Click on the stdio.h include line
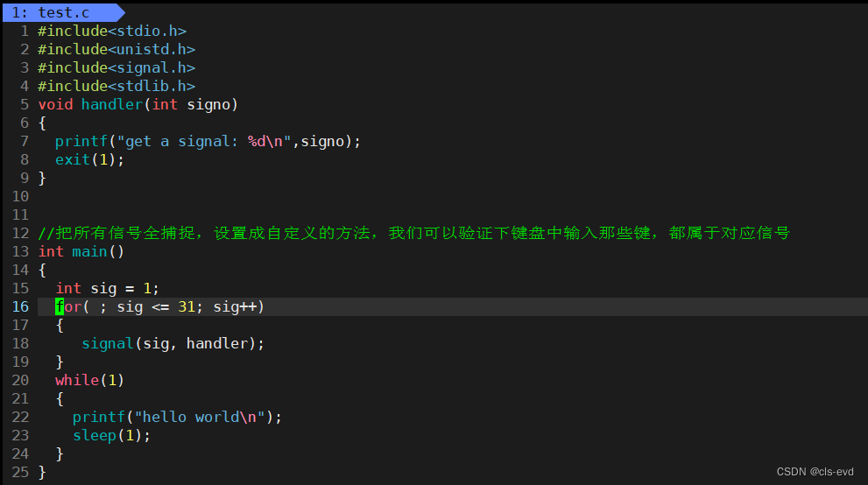This screenshot has height=485, width=868. tap(112, 31)
